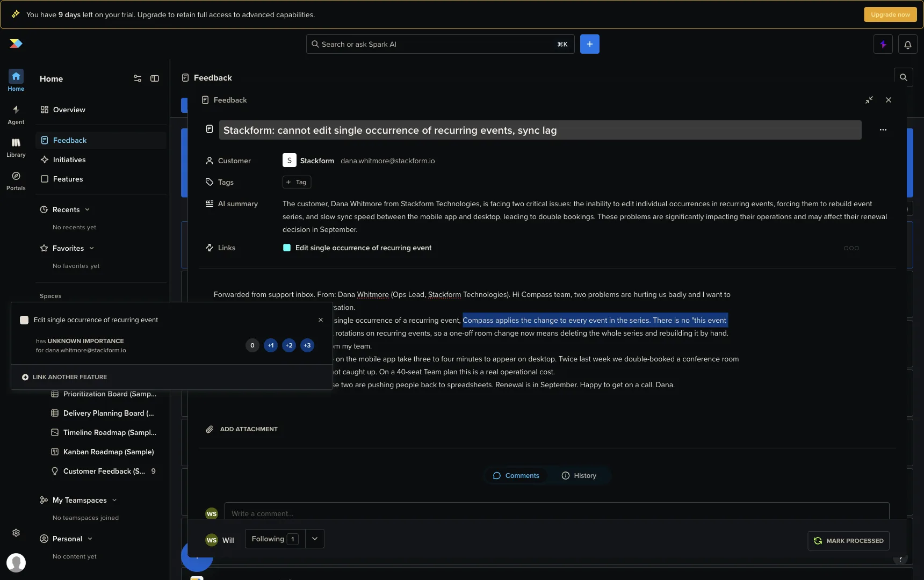
Task: Click the app logo at top left
Action: [16, 44]
